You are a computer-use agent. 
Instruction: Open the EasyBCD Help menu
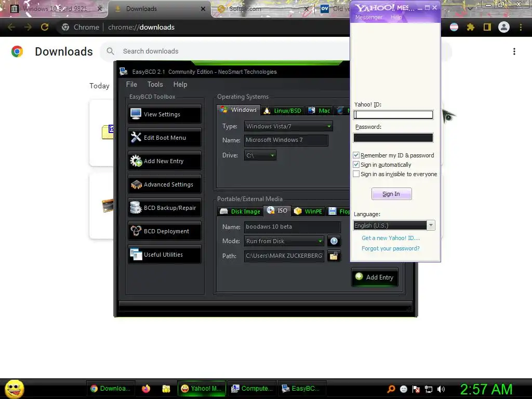[x=180, y=84]
